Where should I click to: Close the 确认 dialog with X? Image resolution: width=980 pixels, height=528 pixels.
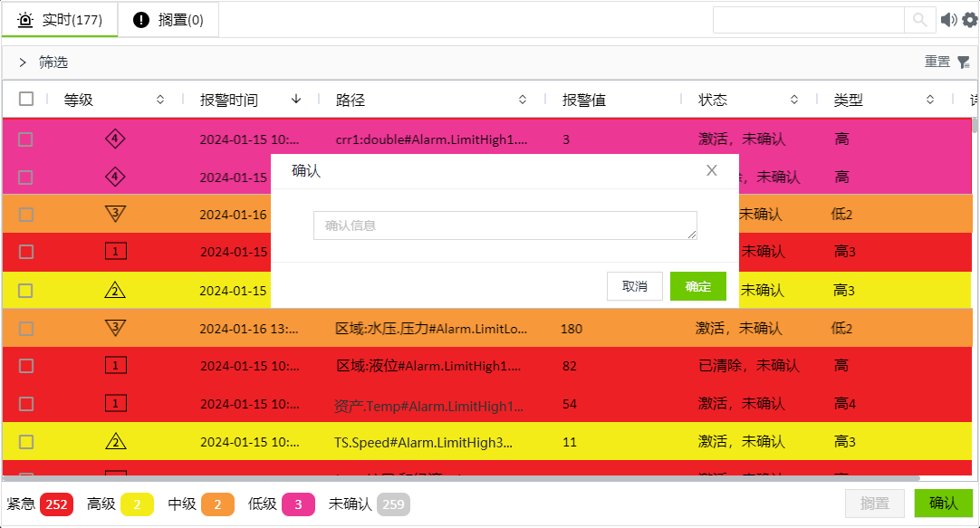712,170
